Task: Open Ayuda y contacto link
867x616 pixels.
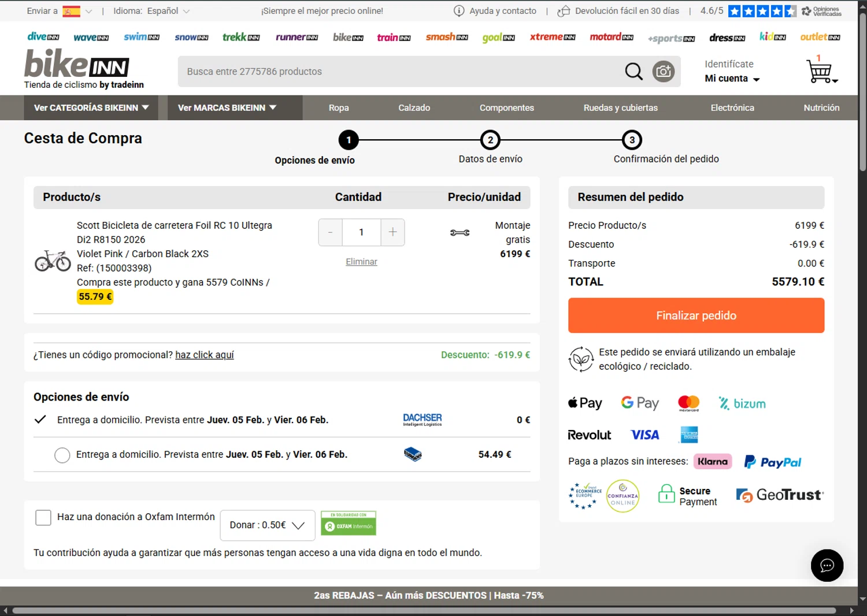Action: (495, 11)
